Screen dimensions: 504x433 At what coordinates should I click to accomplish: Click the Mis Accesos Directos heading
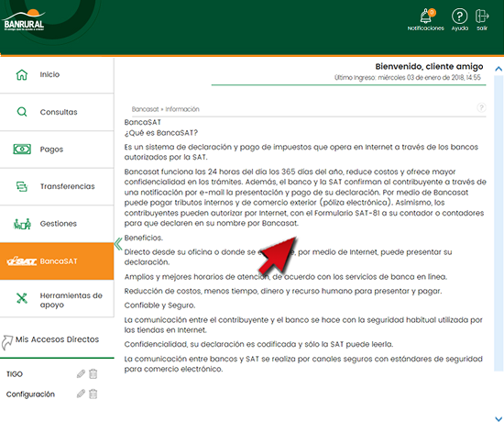click(x=57, y=339)
